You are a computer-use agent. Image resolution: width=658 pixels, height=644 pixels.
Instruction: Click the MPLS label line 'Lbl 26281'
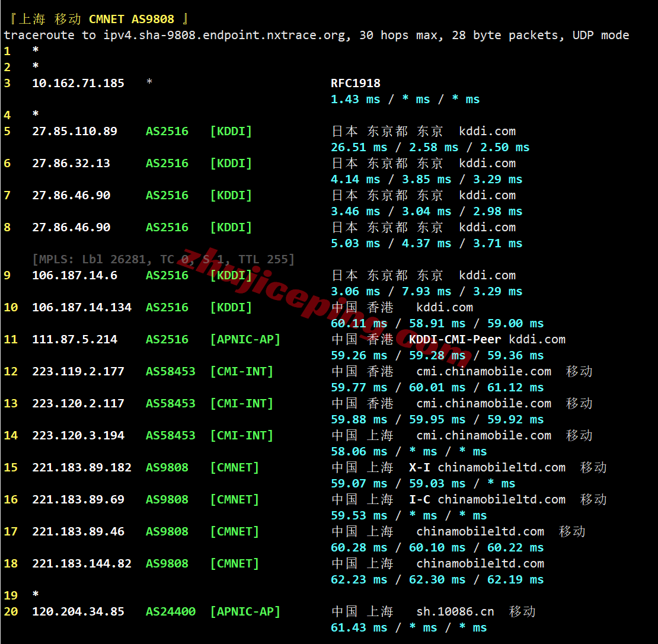(x=113, y=259)
